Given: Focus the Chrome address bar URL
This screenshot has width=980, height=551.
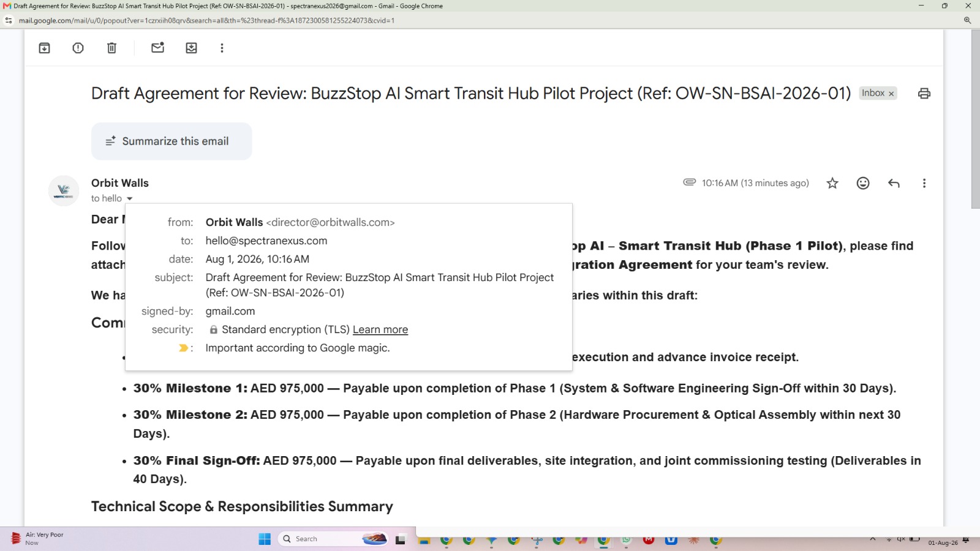Looking at the screenshot, I should pyautogui.click(x=206, y=20).
